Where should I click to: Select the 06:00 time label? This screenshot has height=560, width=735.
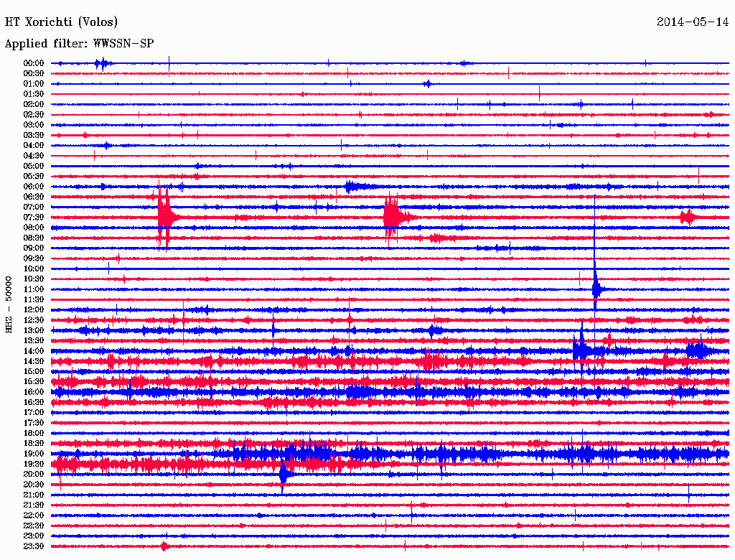33,186
